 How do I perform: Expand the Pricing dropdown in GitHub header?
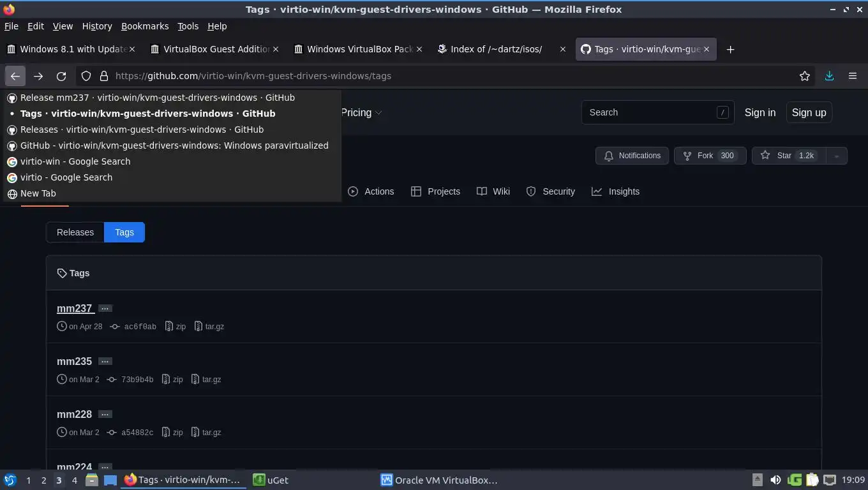[361, 112]
